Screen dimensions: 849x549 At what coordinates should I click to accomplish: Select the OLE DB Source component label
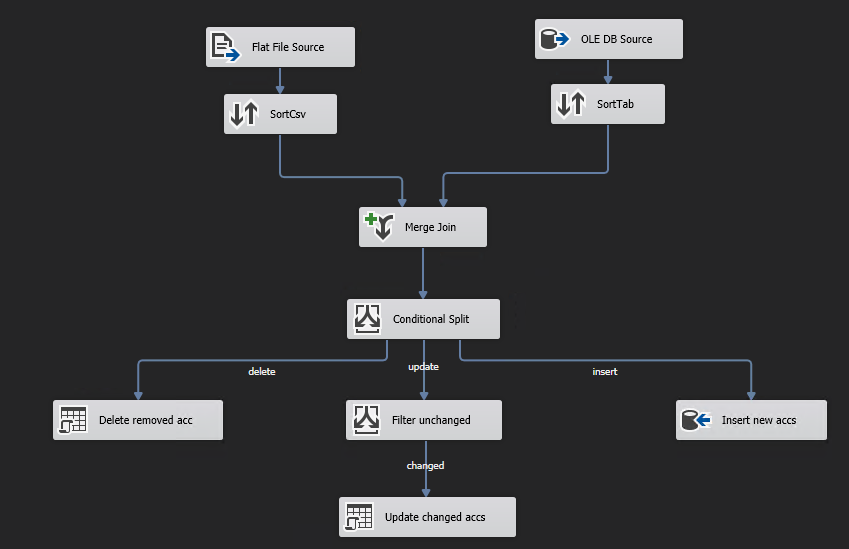coord(616,39)
